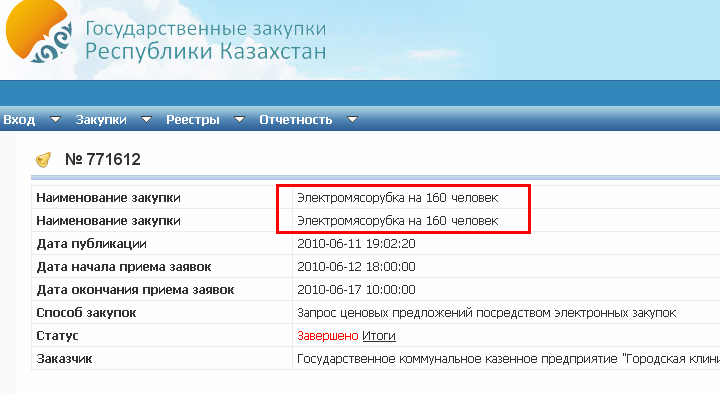The width and height of the screenshot is (720, 393).
Task: Click the Дата окончания приема заявок label
Action: [135, 290]
